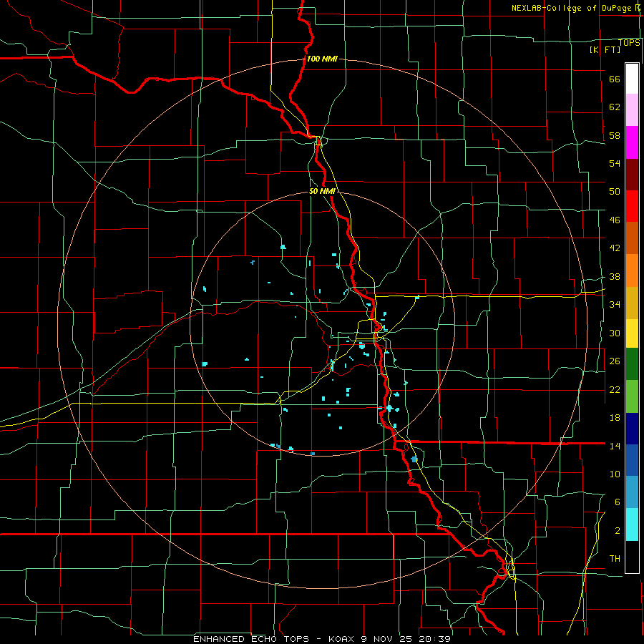
Task: Click the white swatch in the tops legend
Action: click(x=632, y=79)
